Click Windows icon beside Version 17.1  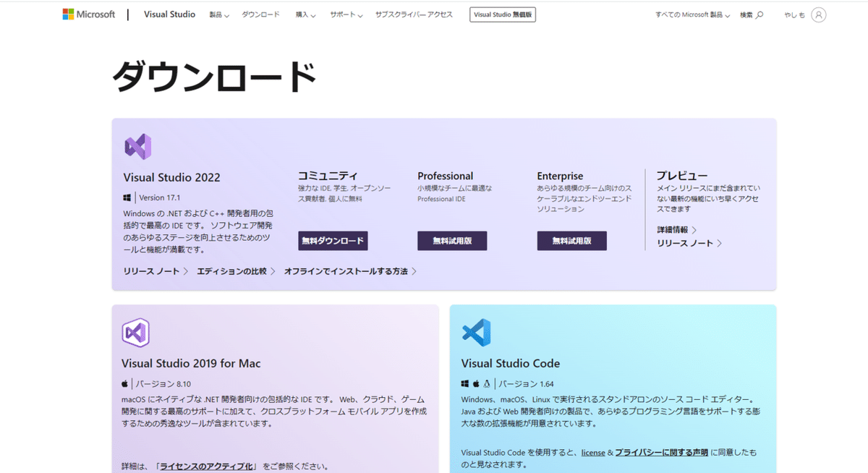(127, 197)
